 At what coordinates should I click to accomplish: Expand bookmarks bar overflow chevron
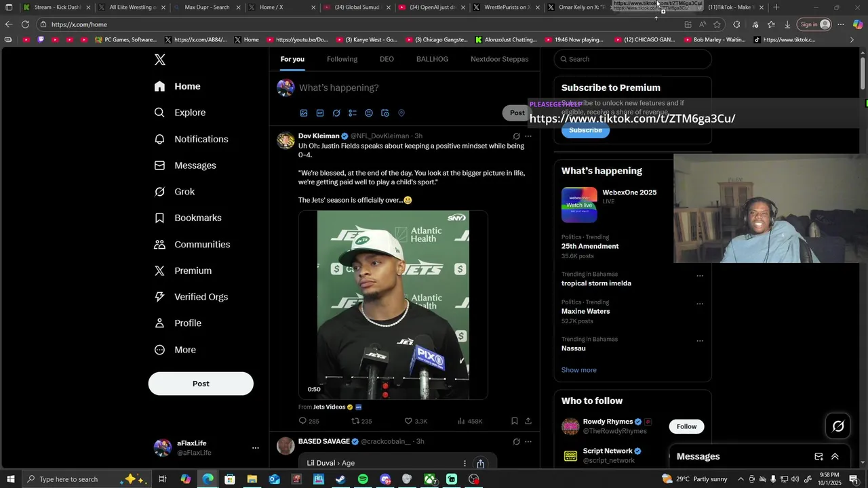(x=852, y=40)
